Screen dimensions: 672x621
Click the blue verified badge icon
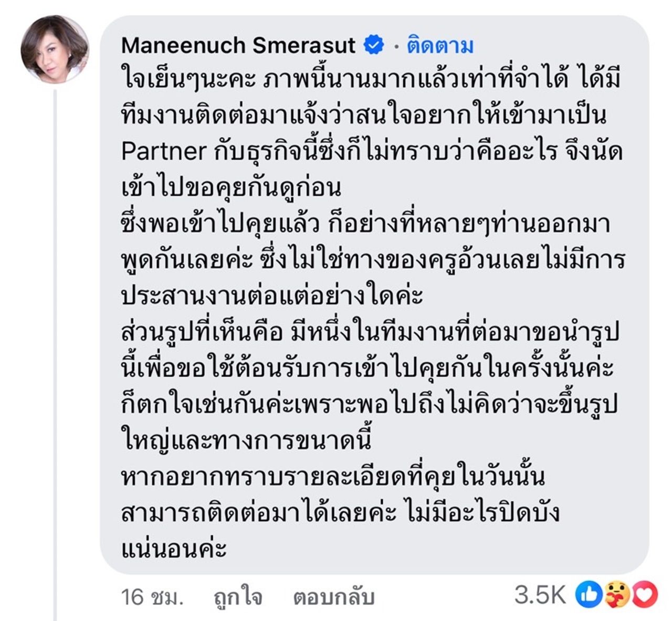pyautogui.click(x=374, y=45)
